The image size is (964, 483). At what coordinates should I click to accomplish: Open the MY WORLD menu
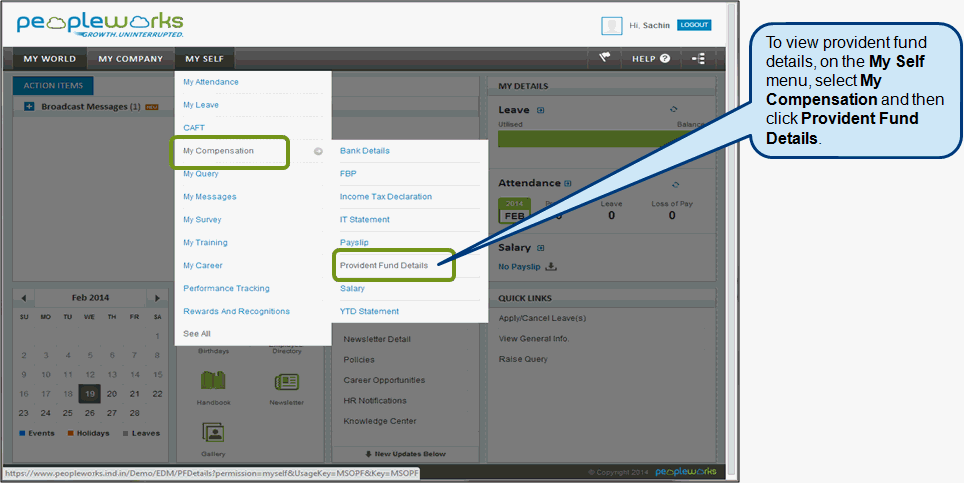point(50,59)
